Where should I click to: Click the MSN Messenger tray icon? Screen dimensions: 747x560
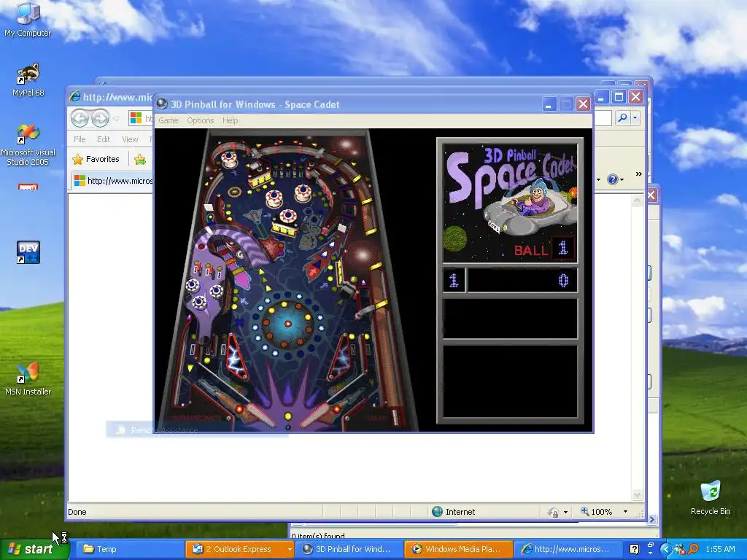click(x=680, y=550)
